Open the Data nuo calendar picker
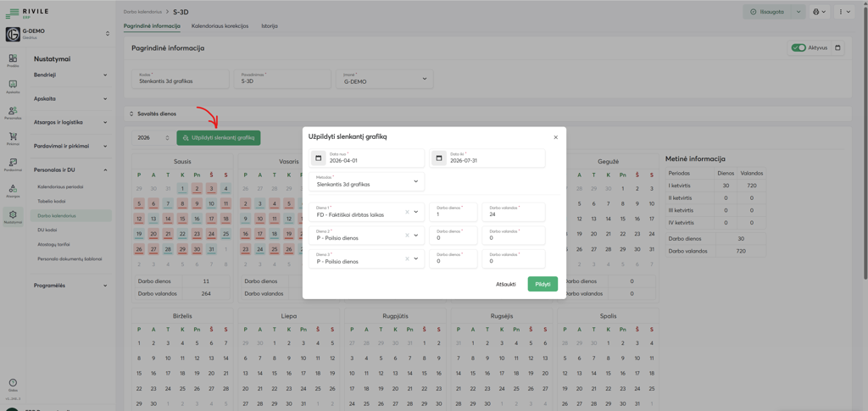 (x=319, y=158)
